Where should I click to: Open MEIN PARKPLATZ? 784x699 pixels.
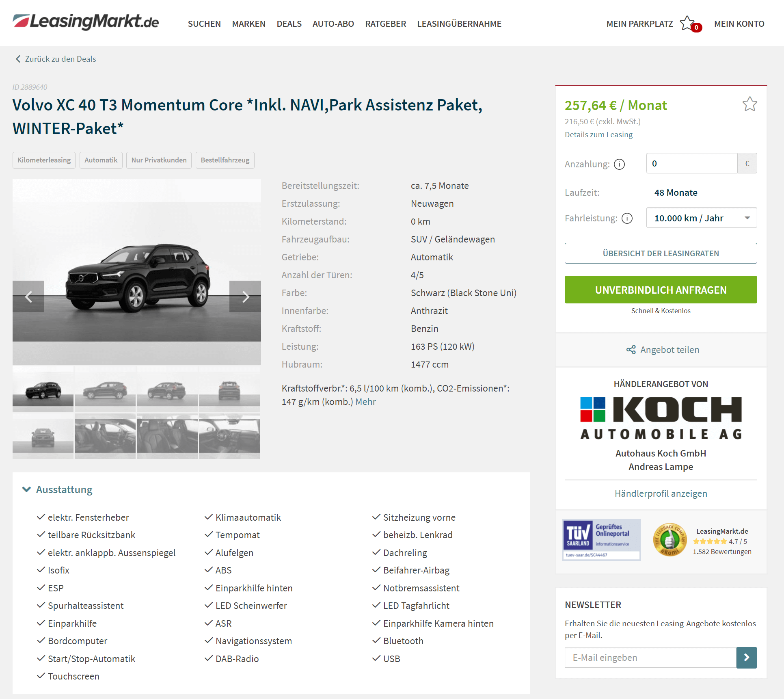[640, 24]
